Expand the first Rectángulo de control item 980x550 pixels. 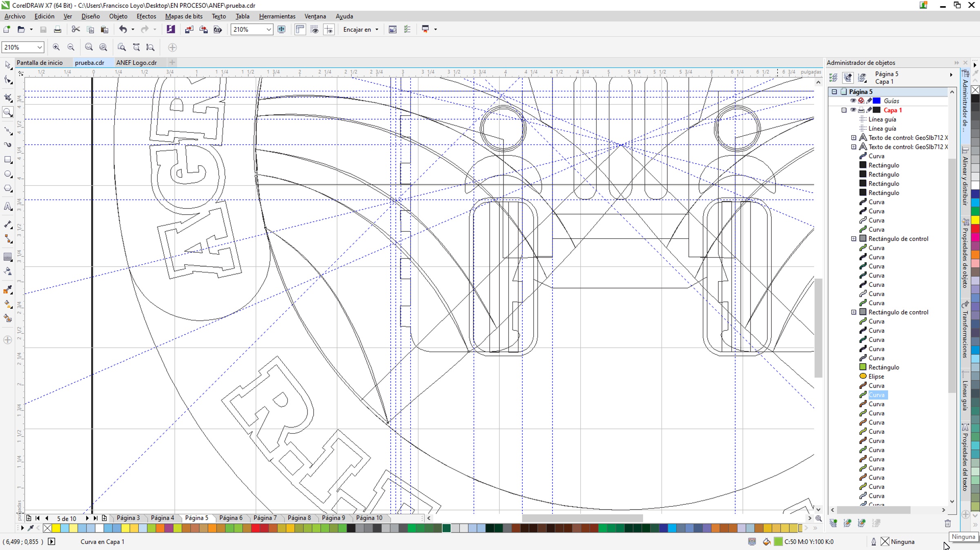click(854, 239)
